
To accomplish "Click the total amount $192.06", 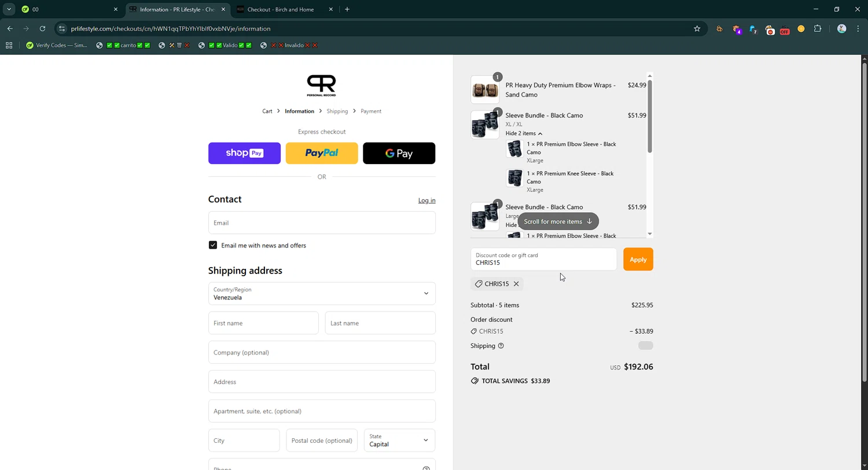I will 638,367.
